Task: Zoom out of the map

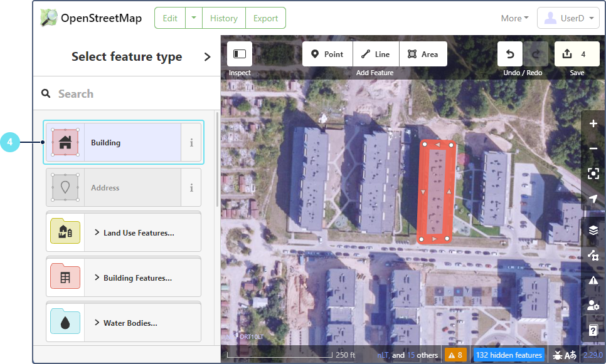Action: coord(593,148)
